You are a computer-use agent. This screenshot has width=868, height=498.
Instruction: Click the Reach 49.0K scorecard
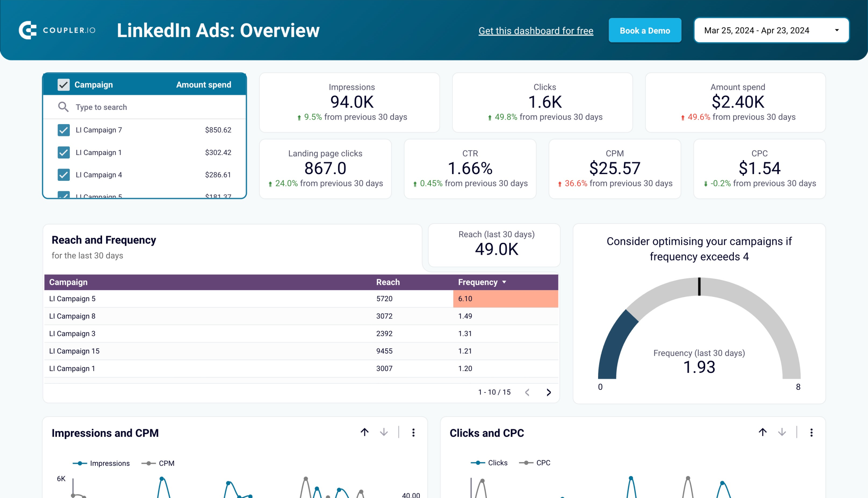[494, 245]
